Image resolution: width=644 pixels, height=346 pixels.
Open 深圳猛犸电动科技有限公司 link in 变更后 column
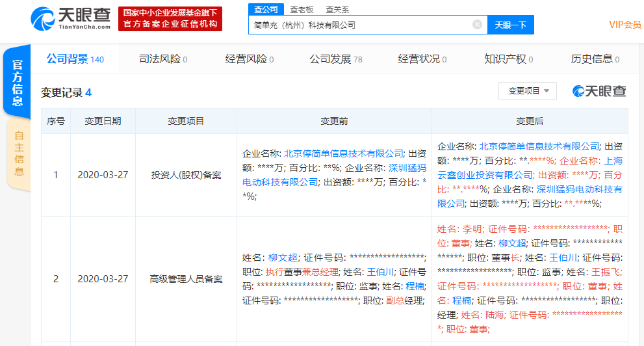(530, 196)
